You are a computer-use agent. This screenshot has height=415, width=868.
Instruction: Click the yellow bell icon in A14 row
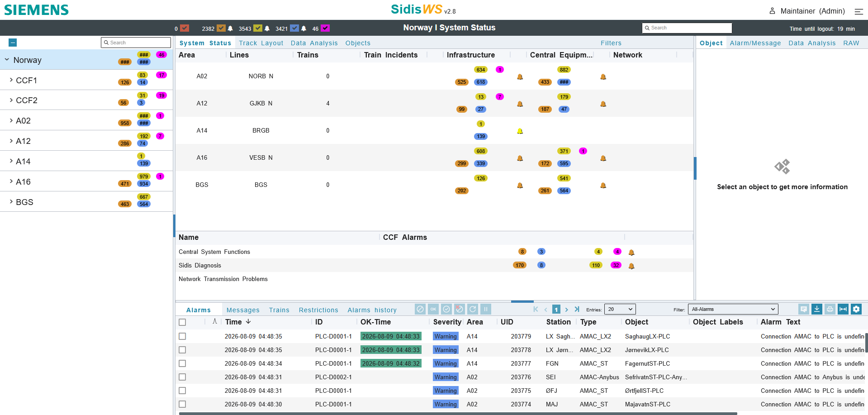point(520,131)
